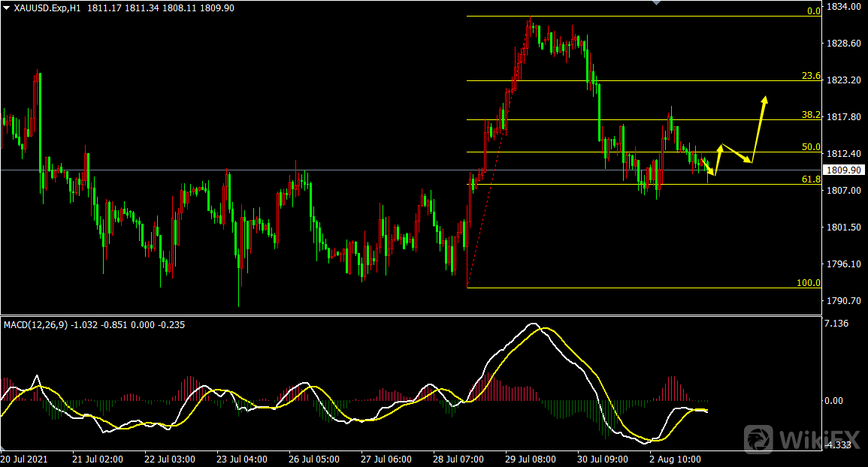The width and height of the screenshot is (868, 467).
Task: Click the Fibonacci 100.0 level label
Action: (x=808, y=283)
